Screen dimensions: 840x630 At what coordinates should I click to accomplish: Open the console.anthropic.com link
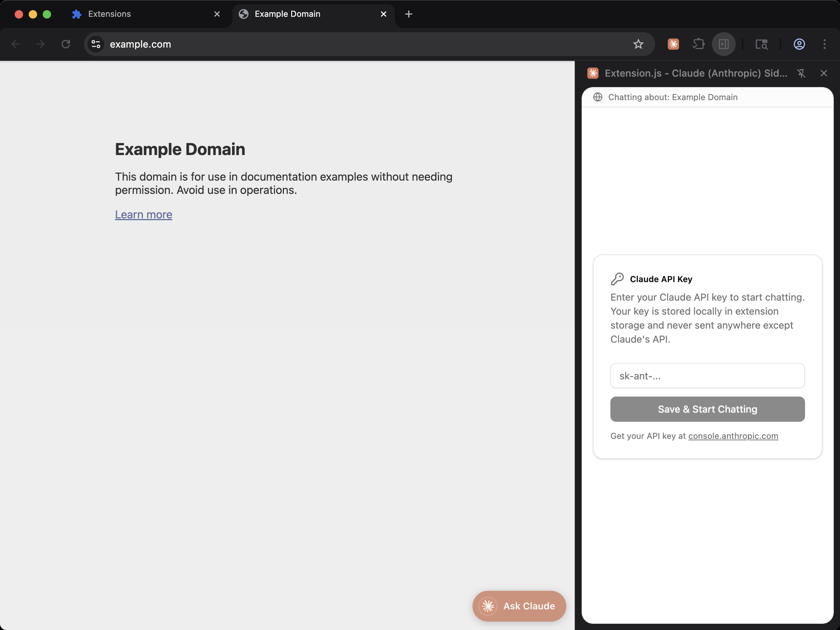(733, 436)
